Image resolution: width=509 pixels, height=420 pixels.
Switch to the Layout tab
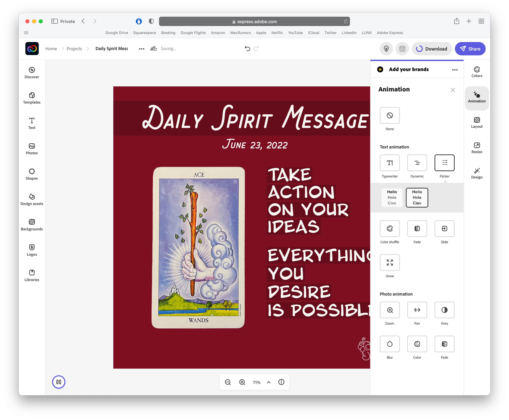(x=477, y=122)
